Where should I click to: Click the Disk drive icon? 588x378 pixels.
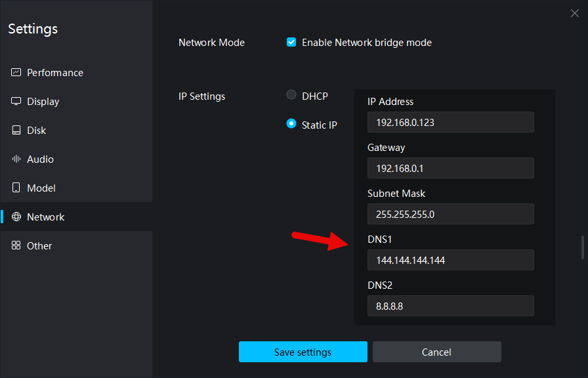coord(16,130)
